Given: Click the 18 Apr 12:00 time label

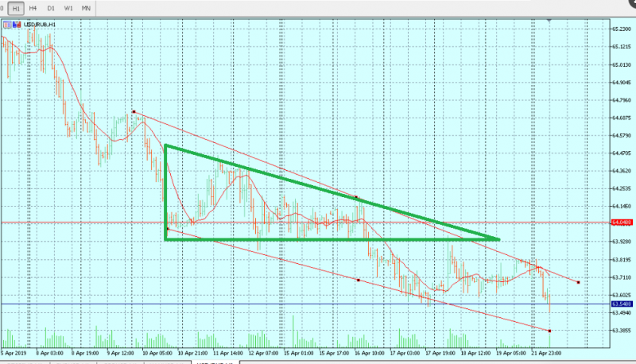Looking at the screenshot, I should [x=475, y=353].
